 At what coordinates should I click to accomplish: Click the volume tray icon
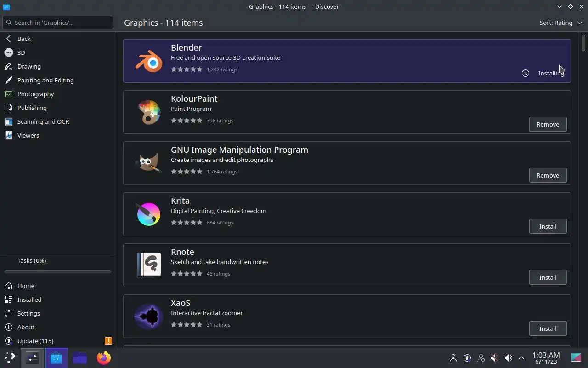click(x=509, y=357)
